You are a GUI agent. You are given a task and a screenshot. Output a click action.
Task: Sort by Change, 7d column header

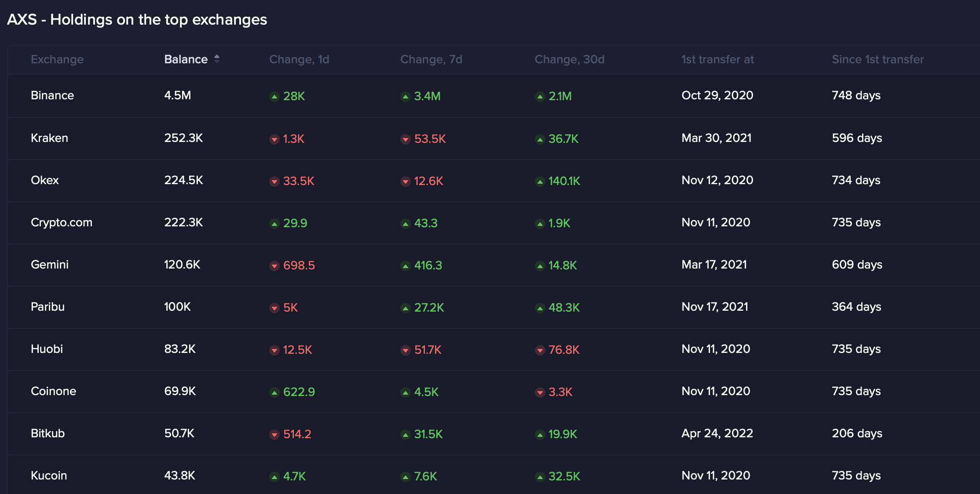pyautogui.click(x=431, y=59)
